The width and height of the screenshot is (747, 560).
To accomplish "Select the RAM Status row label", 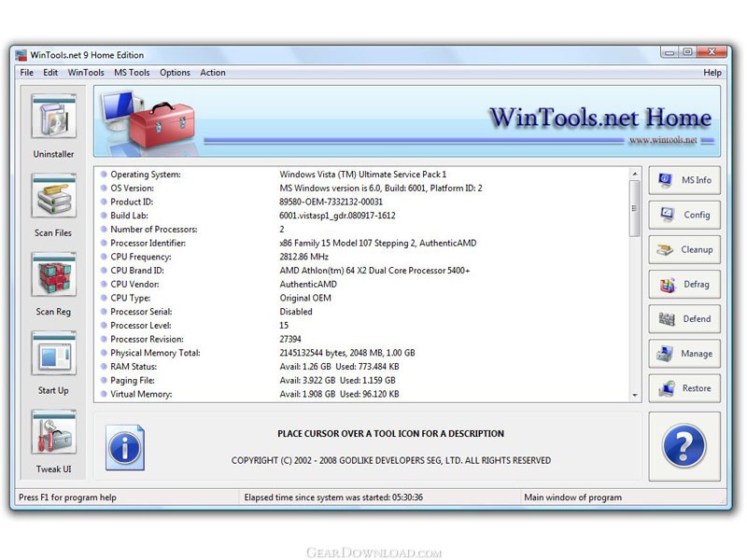I will click(134, 367).
